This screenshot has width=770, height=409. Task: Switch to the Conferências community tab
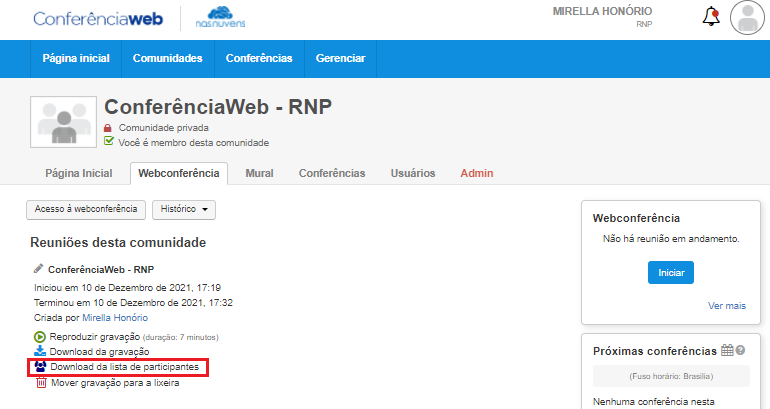click(x=332, y=173)
